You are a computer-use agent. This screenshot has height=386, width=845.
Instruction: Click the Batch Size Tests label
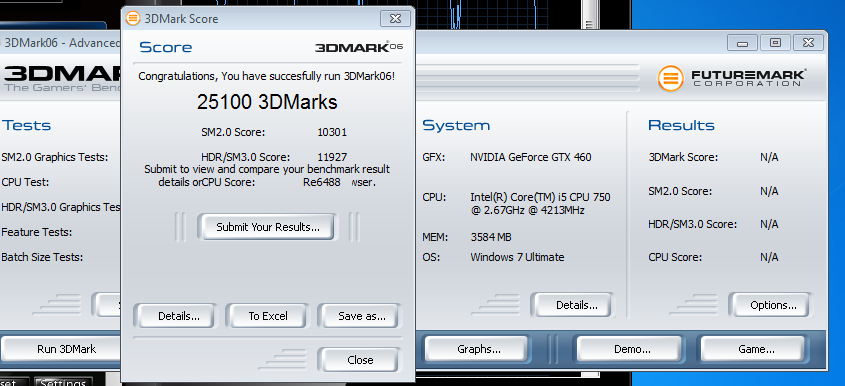(x=42, y=257)
